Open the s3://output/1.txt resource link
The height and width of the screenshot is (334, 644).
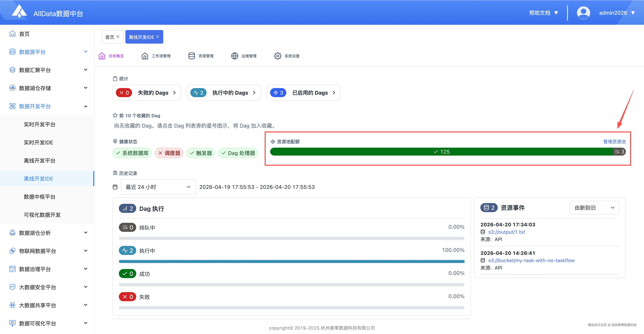507,232
